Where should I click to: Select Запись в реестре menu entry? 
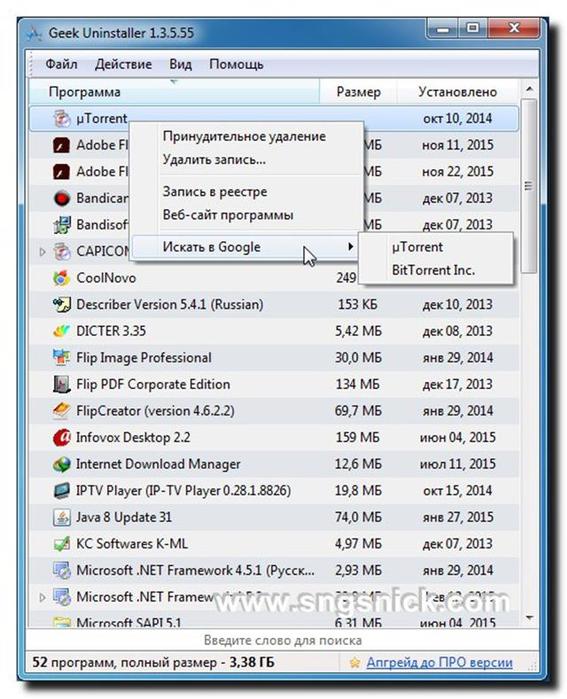point(215,192)
